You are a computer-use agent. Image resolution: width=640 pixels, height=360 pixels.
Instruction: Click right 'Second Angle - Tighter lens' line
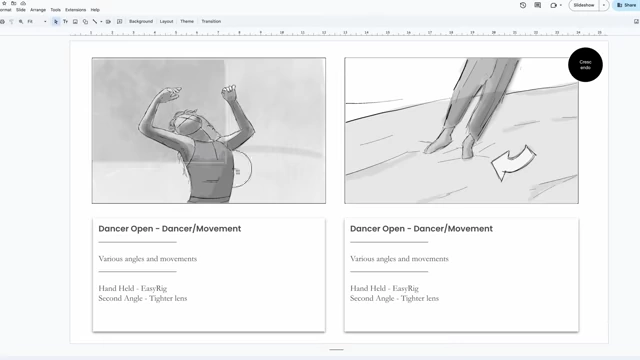pyautogui.click(x=394, y=298)
